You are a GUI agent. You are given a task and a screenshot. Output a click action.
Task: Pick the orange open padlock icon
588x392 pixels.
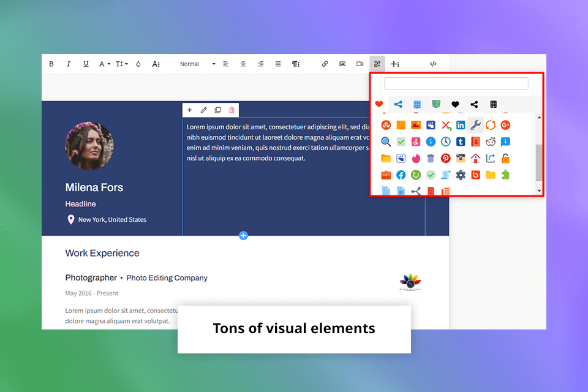pos(505,158)
